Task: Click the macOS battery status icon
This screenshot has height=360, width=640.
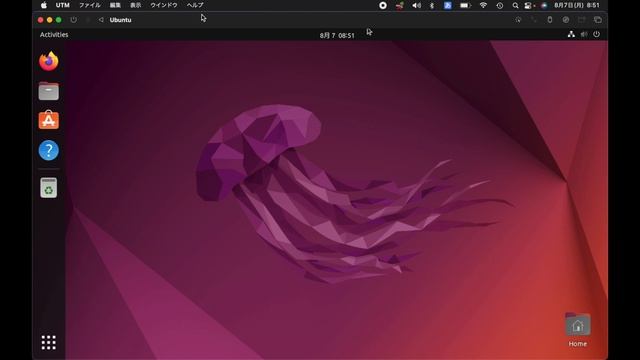Action: [465, 5]
